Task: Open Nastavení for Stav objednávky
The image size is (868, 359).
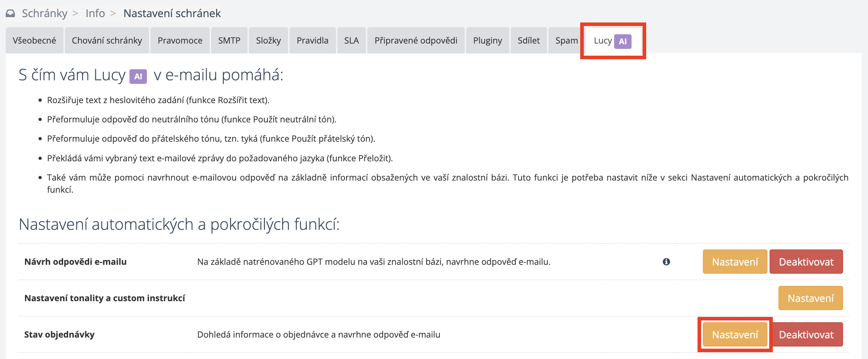Action: 735,335
